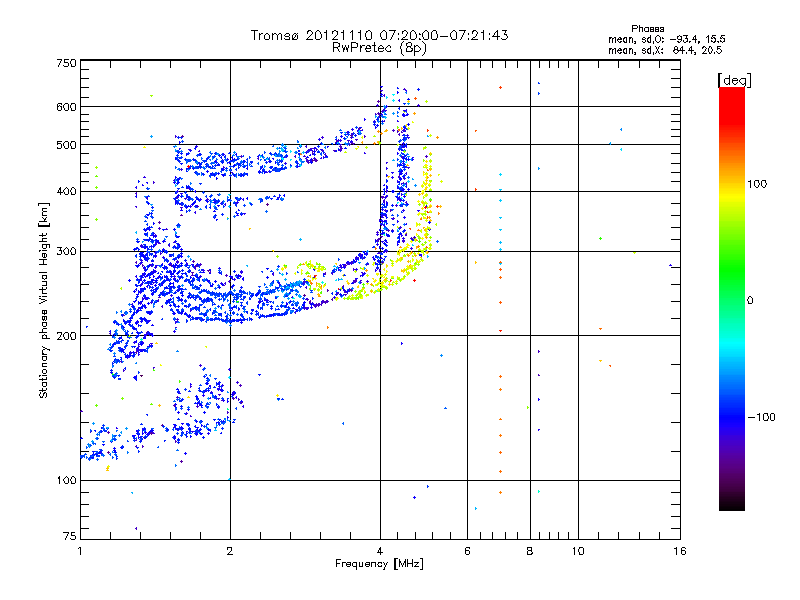Click the x-axis tick label '10'
Viewport: 800px width, 600px height.
[x=578, y=551]
